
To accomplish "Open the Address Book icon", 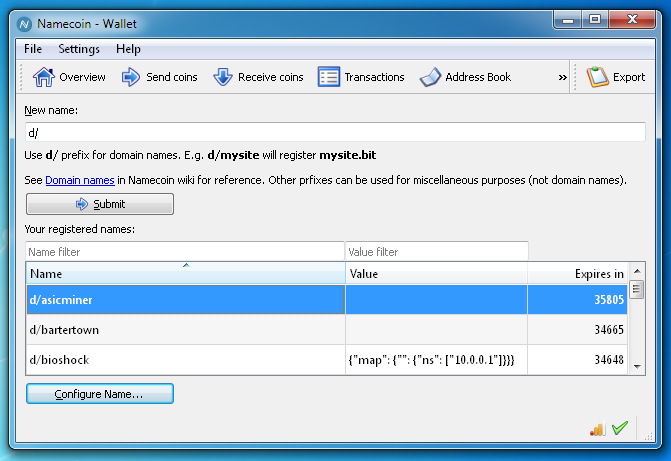I will (x=430, y=77).
